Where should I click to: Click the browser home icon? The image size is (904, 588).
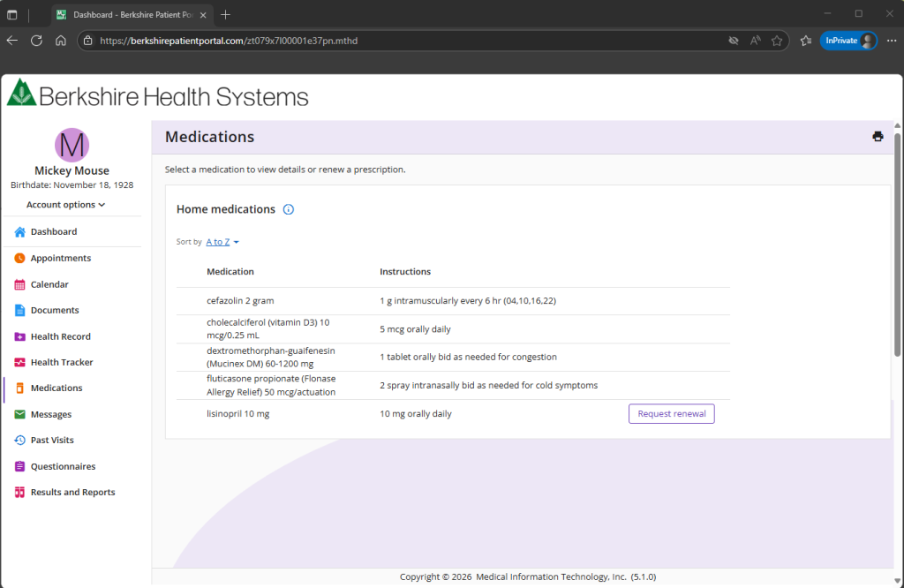click(x=61, y=41)
